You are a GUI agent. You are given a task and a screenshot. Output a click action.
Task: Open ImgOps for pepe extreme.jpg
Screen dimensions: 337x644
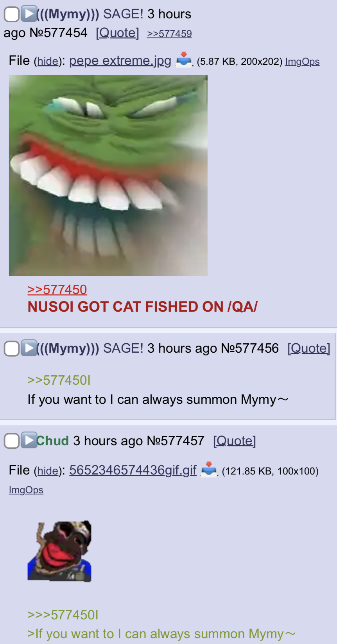302,62
